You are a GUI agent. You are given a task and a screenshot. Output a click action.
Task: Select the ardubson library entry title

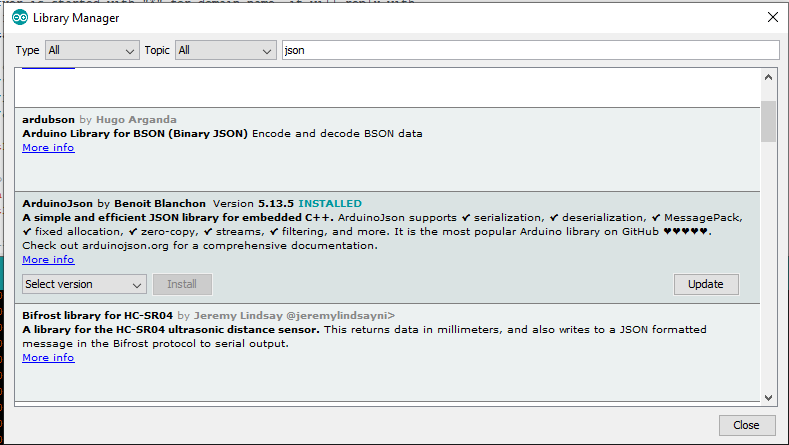click(48, 120)
